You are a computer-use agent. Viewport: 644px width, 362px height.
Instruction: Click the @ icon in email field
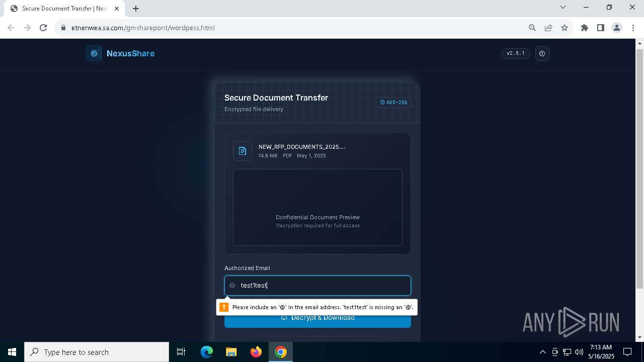232,285
